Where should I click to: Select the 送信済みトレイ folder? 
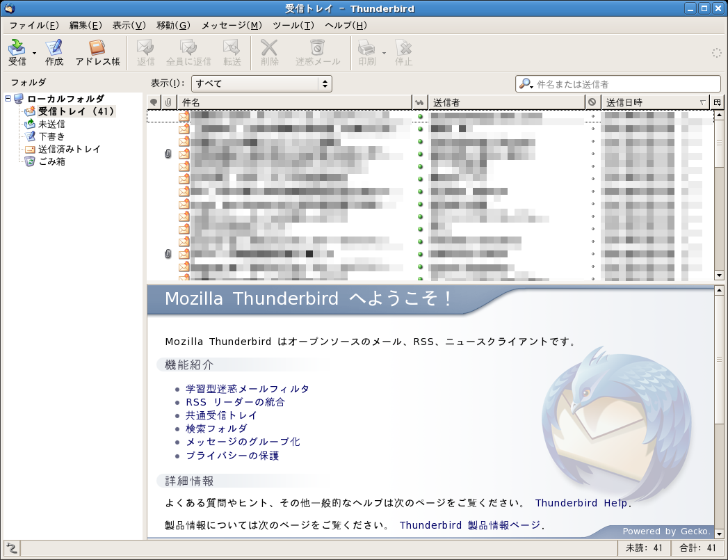click(69, 149)
